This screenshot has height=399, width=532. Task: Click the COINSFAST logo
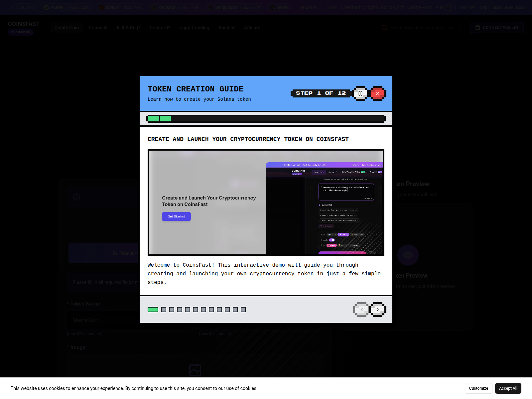pos(24,24)
